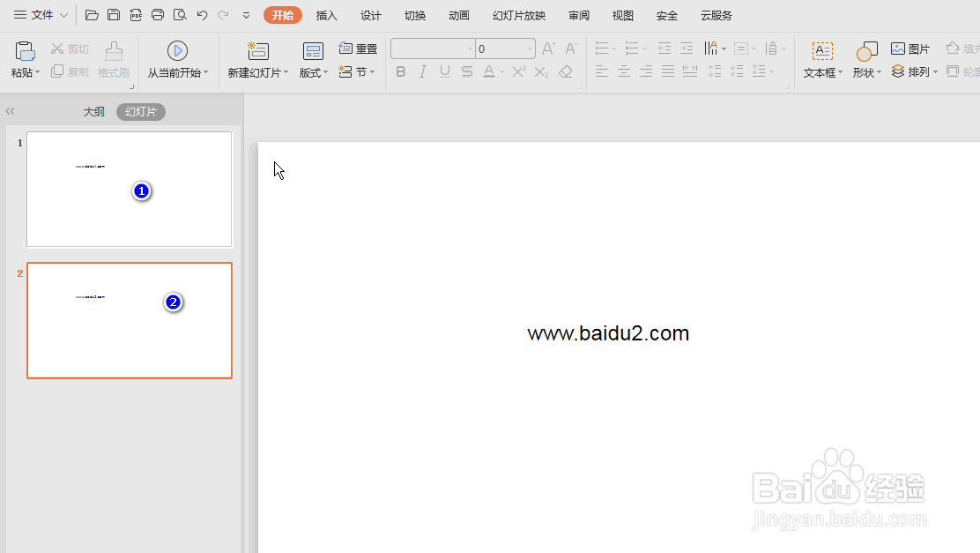Open the 排列 arrange dropdown
Viewport: 980px width, 553px height.
[915, 72]
